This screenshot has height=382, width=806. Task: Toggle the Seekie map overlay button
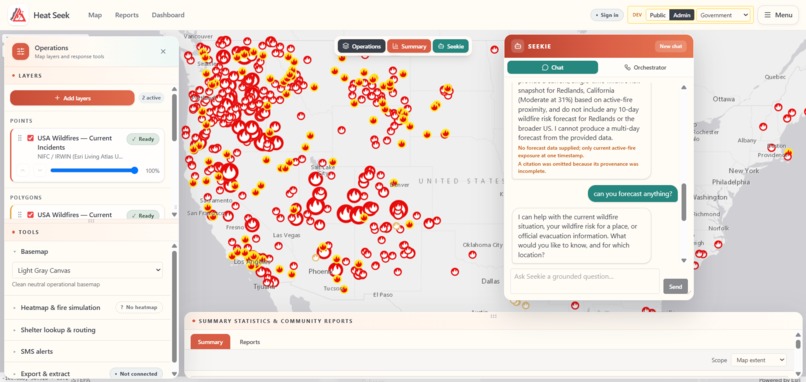pyautogui.click(x=450, y=46)
